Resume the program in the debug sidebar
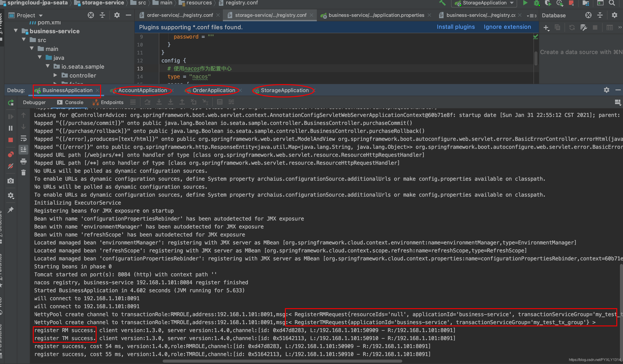 pyautogui.click(x=11, y=116)
